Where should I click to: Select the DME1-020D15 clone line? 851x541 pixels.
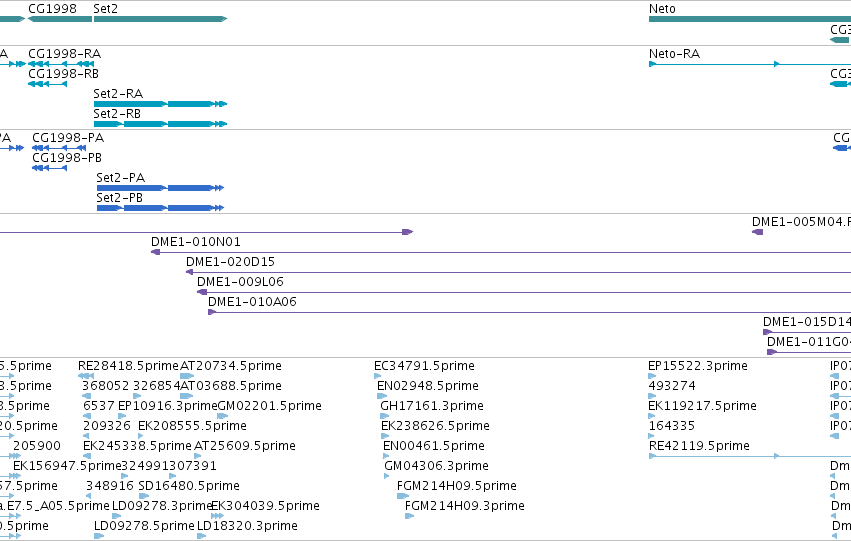pos(518,272)
